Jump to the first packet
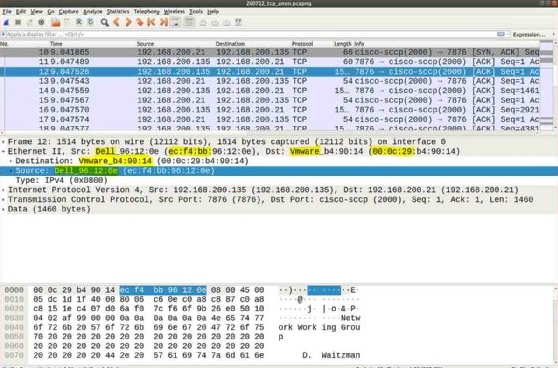 point(152,22)
